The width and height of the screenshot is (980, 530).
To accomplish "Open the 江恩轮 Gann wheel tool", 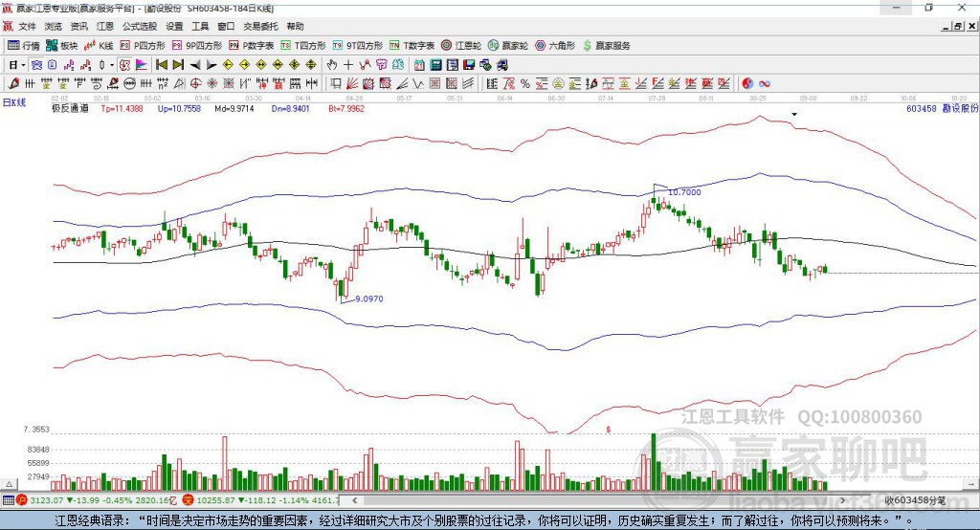I will pyautogui.click(x=461, y=46).
